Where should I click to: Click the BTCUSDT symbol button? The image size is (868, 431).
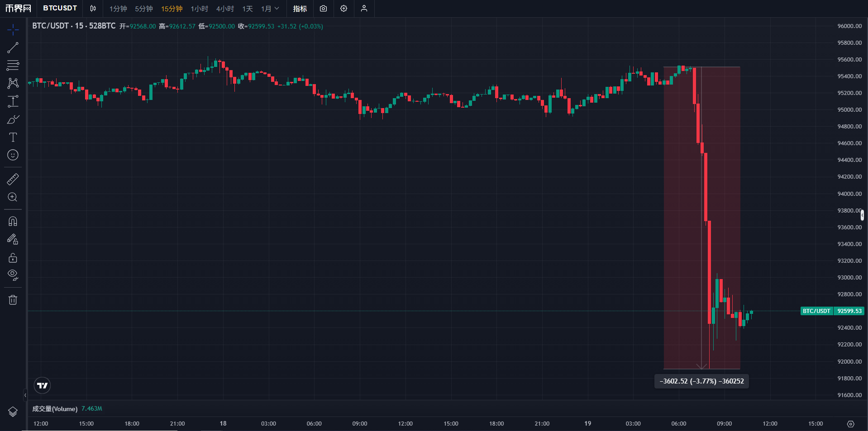coord(60,8)
